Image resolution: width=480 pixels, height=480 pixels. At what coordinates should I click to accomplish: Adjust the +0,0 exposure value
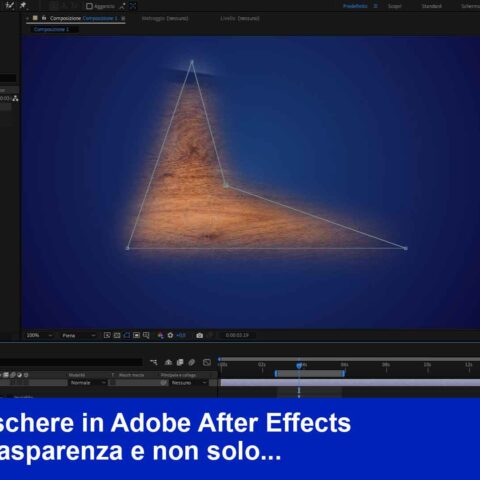tap(181, 335)
